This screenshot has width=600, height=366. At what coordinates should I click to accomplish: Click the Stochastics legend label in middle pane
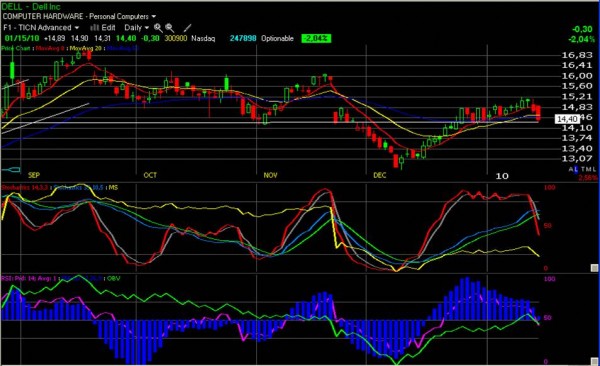[24, 188]
